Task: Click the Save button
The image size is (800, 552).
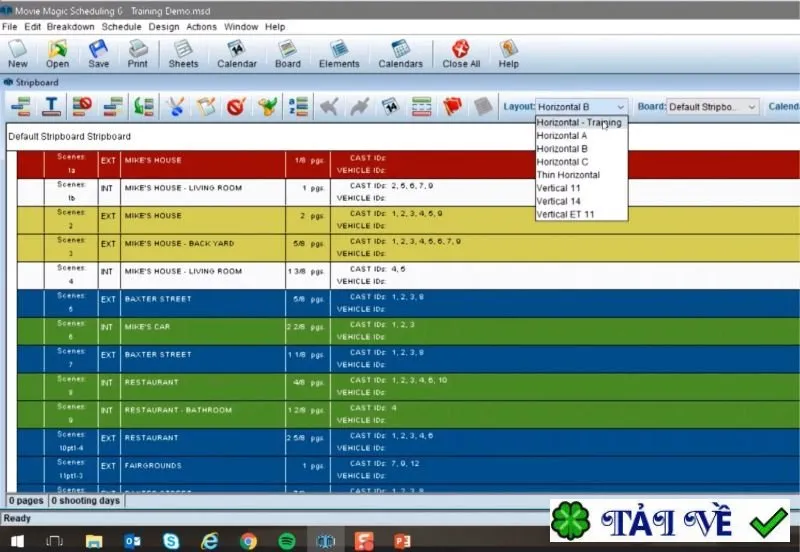Action: click(x=98, y=54)
